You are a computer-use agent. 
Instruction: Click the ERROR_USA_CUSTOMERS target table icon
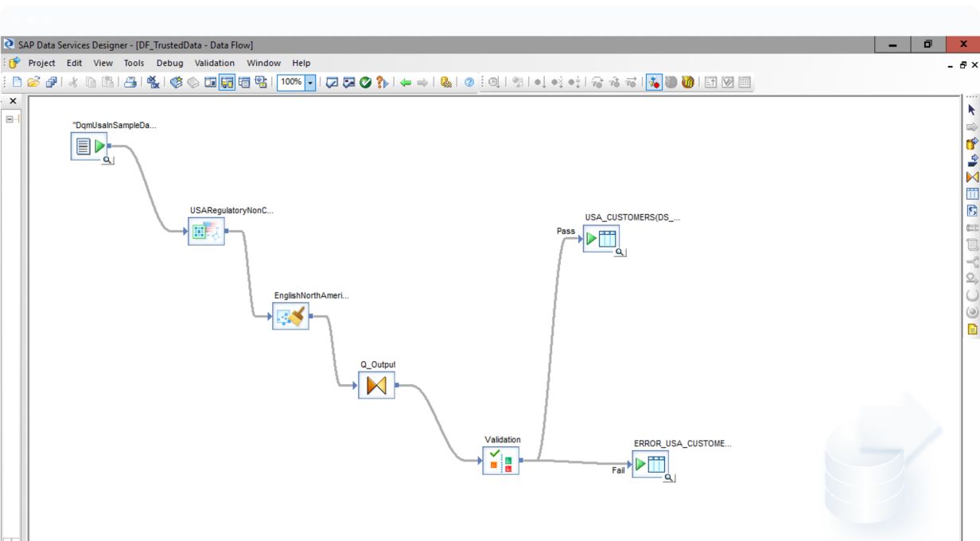click(x=650, y=465)
